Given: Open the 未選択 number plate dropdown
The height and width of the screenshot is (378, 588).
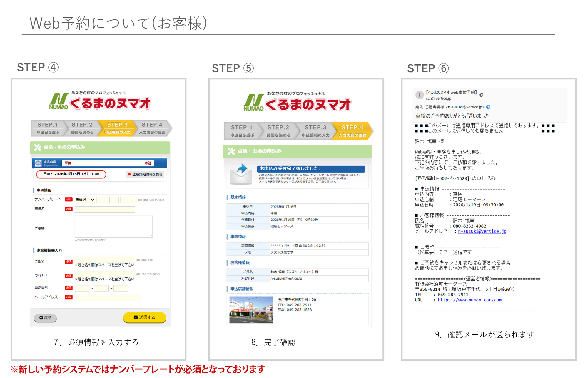Looking at the screenshot, I should 85,200.
